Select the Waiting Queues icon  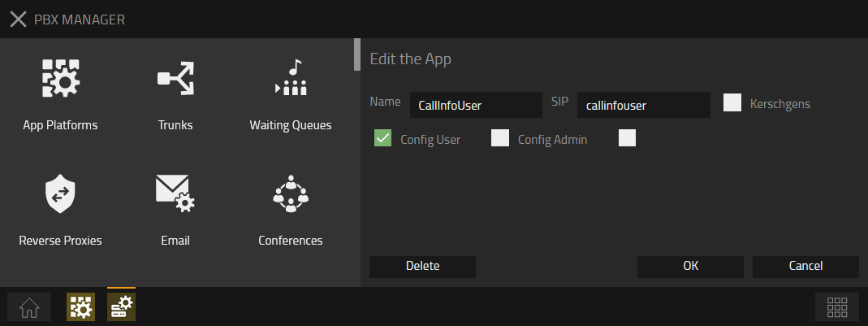291,77
